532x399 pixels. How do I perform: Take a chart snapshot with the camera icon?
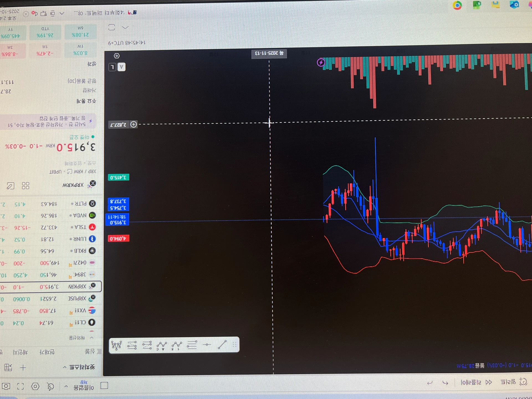click(6, 386)
